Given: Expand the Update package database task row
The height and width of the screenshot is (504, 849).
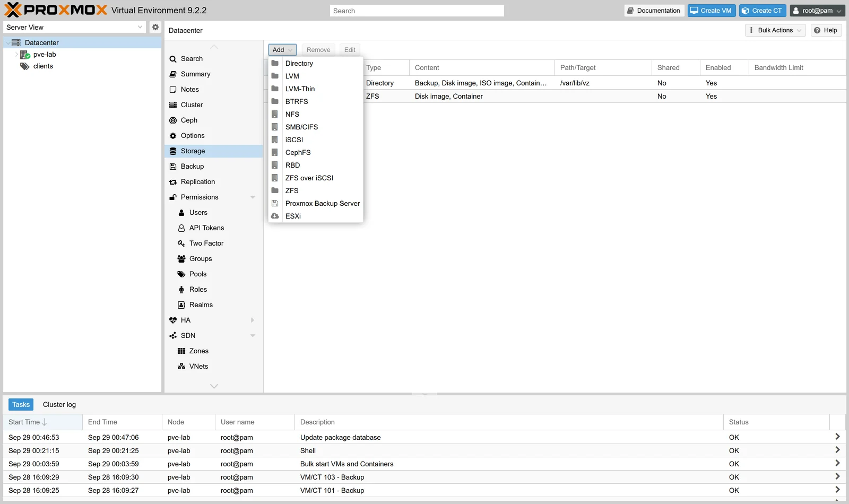Looking at the screenshot, I should (x=837, y=437).
